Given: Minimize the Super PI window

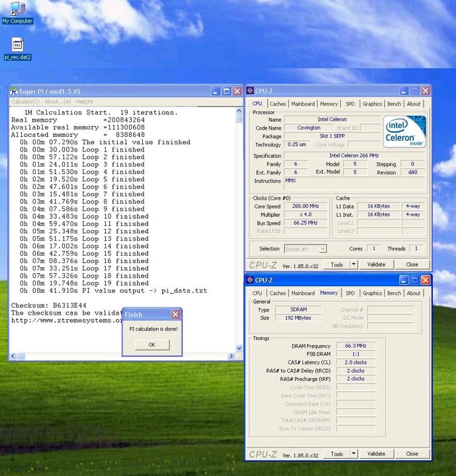Looking at the screenshot, I should click(216, 91).
